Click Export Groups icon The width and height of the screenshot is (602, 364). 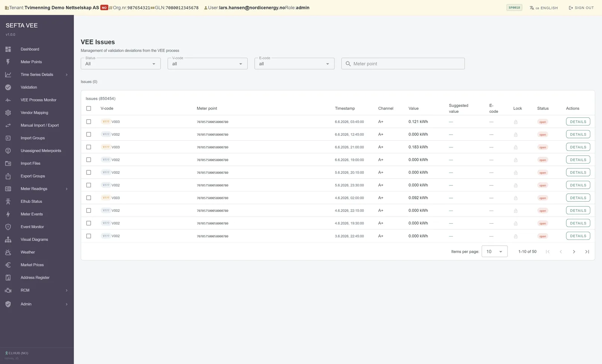pos(8,176)
